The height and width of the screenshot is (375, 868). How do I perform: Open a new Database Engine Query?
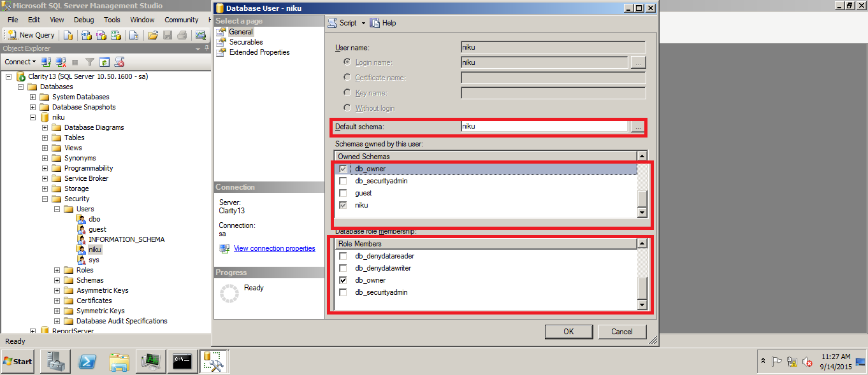coord(68,35)
